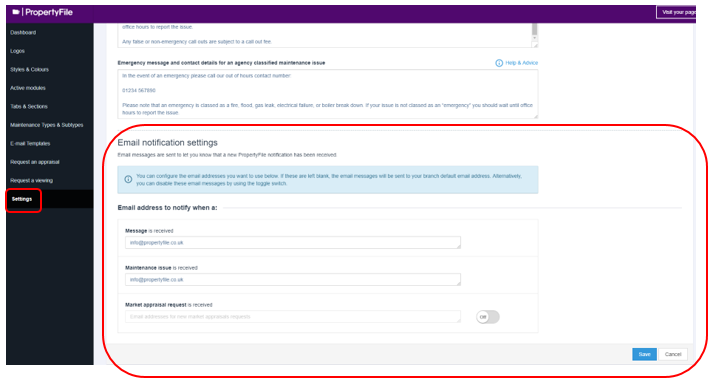Click the info icon in blue notice
The width and height of the screenshot is (727, 386).
click(x=128, y=179)
